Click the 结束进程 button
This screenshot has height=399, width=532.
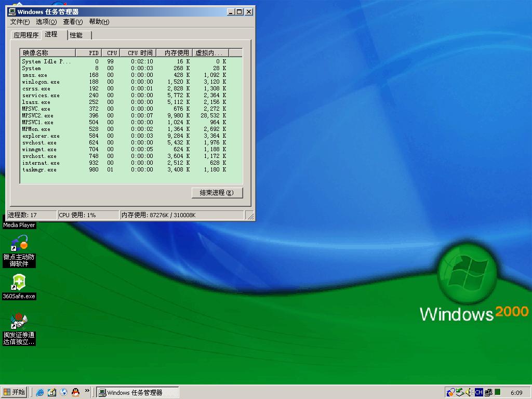coord(217,193)
